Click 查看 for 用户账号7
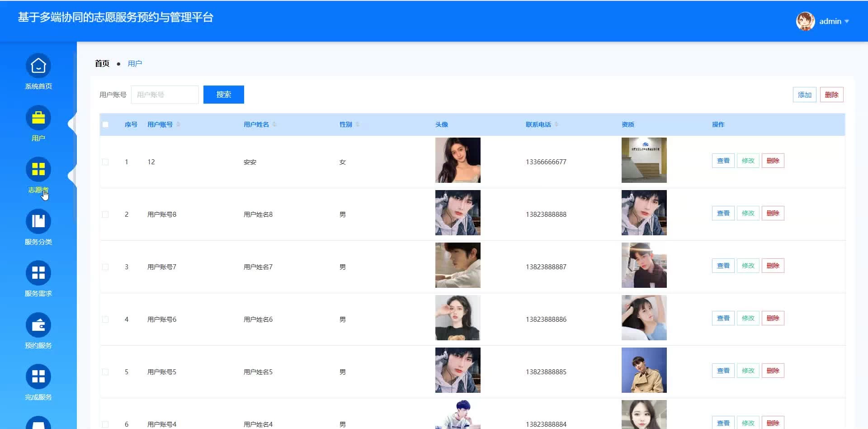 pos(723,266)
